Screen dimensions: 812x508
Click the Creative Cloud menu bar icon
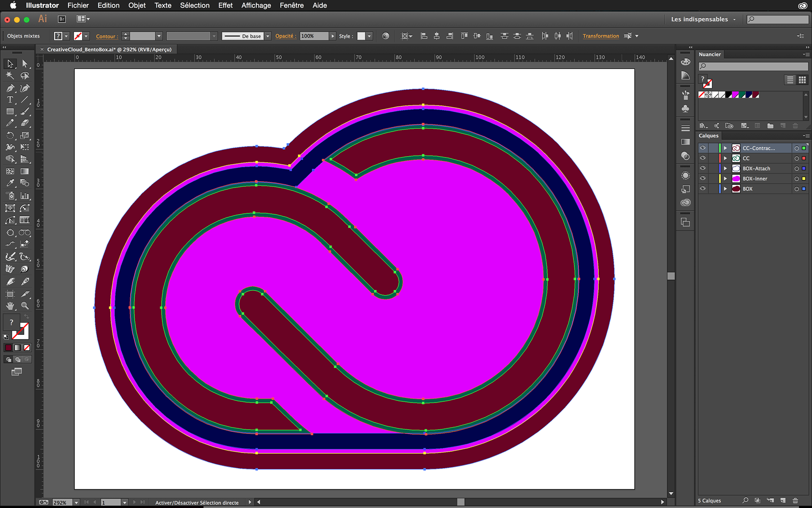[802, 6]
